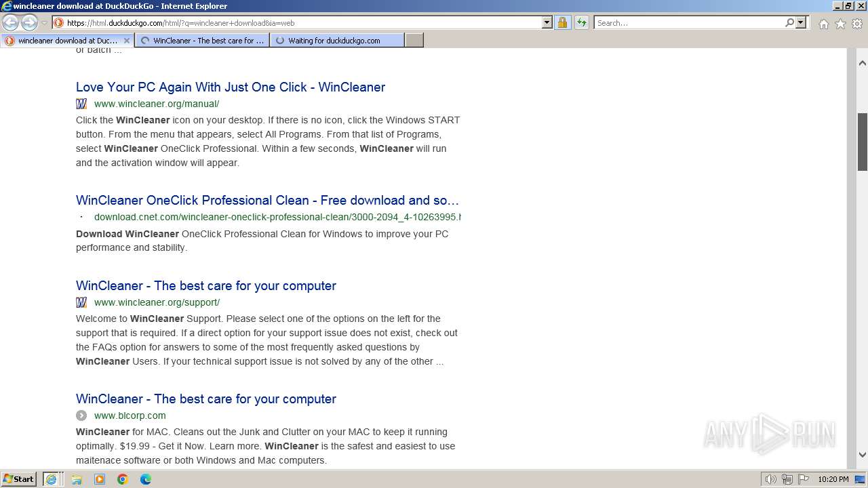The image size is (868, 488).
Task: Go back with the browser Back arrow
Action: pyautogui.click(x=11, y=23)
